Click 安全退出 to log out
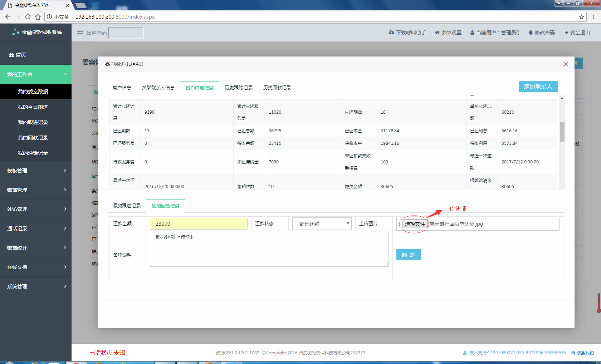 pos(577,33)
